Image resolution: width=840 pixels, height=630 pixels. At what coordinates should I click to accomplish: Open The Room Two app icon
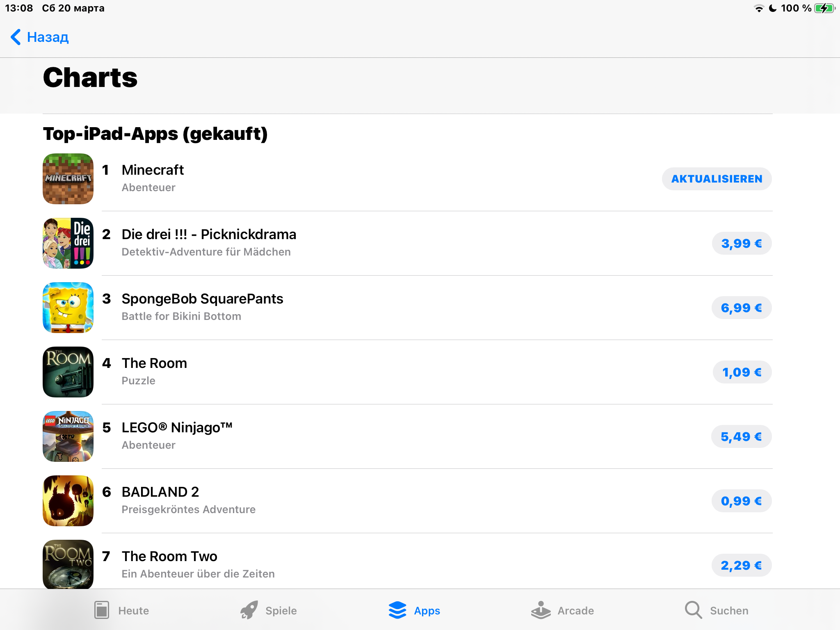68,564
